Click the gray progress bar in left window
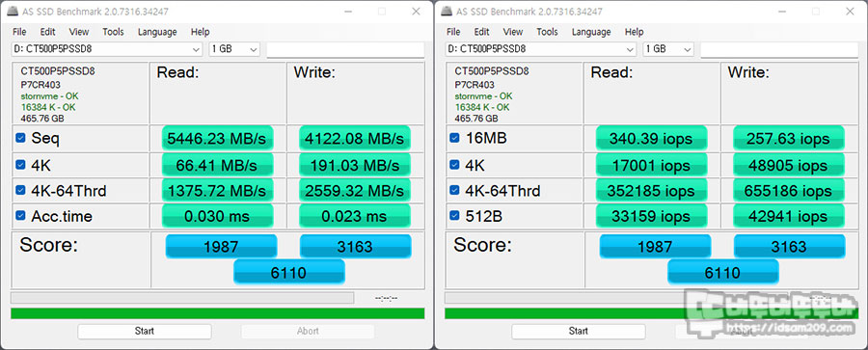Screen dimensions: 868x350 pyautogui.click(x=182, y=298)
